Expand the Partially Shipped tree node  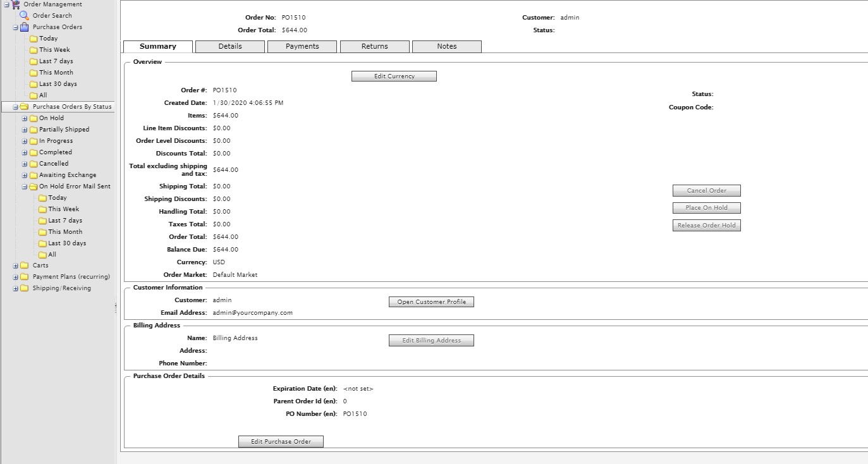tap(25, 130)
